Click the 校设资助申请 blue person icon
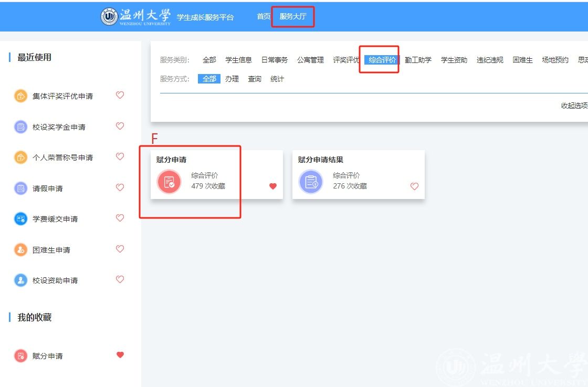This screenshot has height=387, width=588. point(20,280)
